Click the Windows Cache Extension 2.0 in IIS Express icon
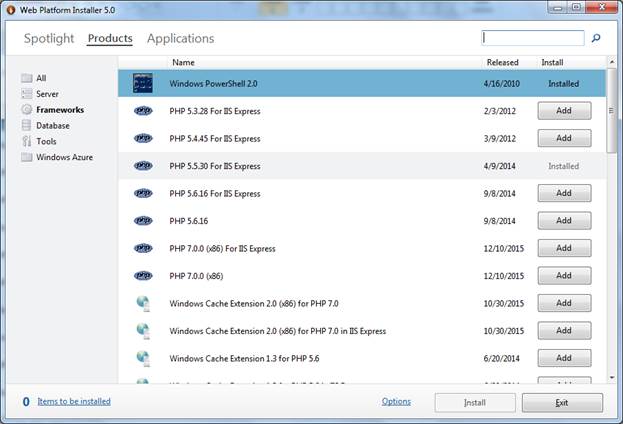 143,331
